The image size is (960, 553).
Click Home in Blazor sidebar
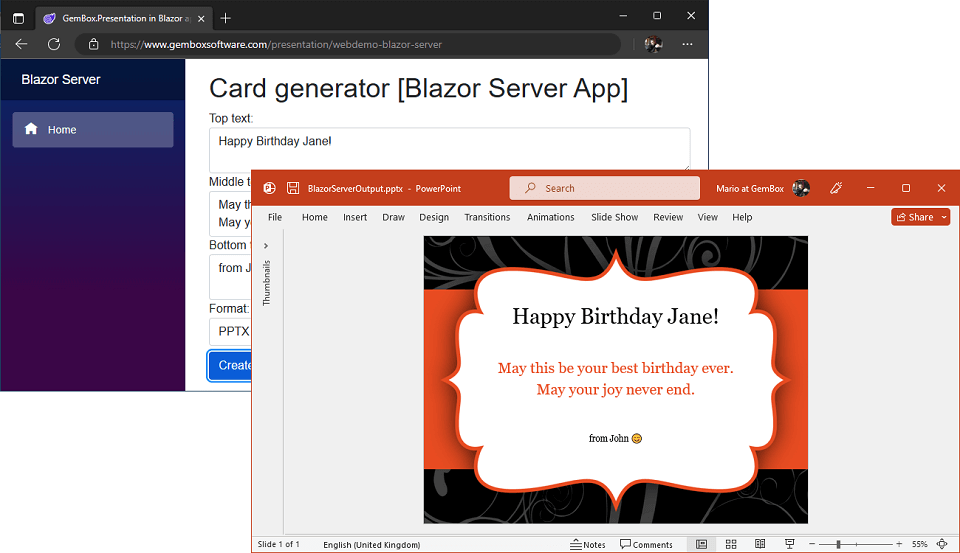click(x=92, y=130)
